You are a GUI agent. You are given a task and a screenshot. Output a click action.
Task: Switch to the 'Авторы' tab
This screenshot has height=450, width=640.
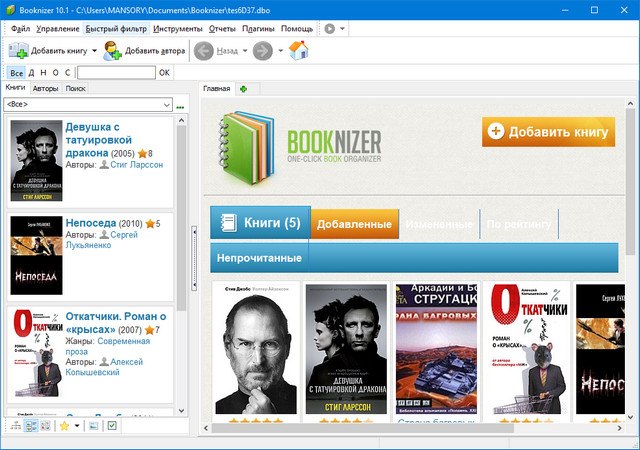(45, 89)
